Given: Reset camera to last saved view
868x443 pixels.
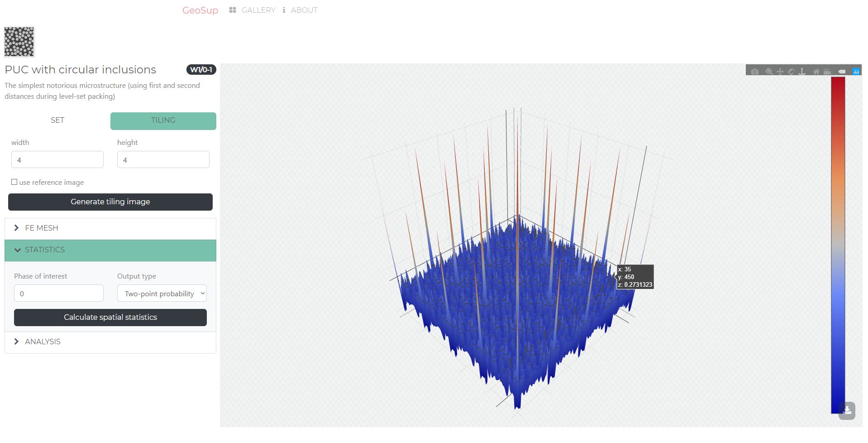Looking at the screenshot, I should point(827,72).
